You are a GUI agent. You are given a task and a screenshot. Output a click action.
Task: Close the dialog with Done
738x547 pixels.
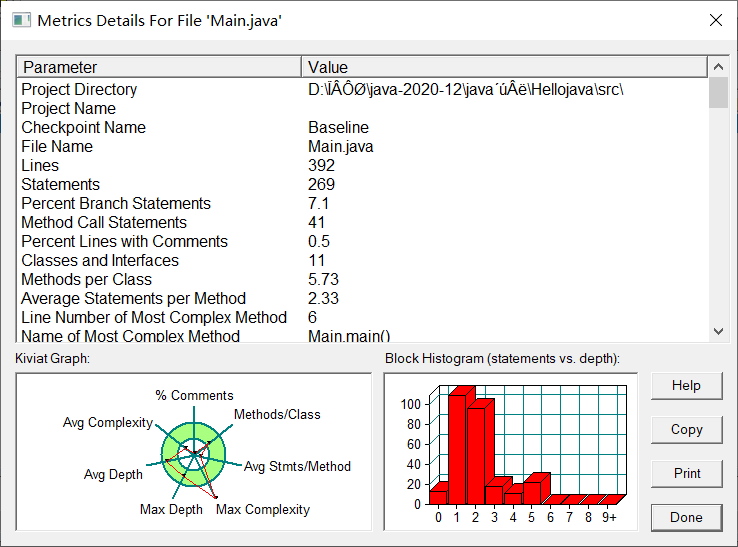tap(686, 517)
